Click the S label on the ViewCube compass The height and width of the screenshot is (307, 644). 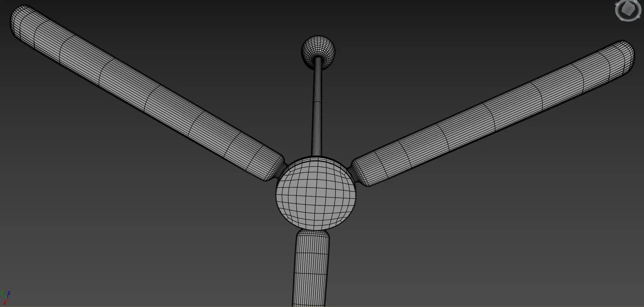click(x=639, y=17)
